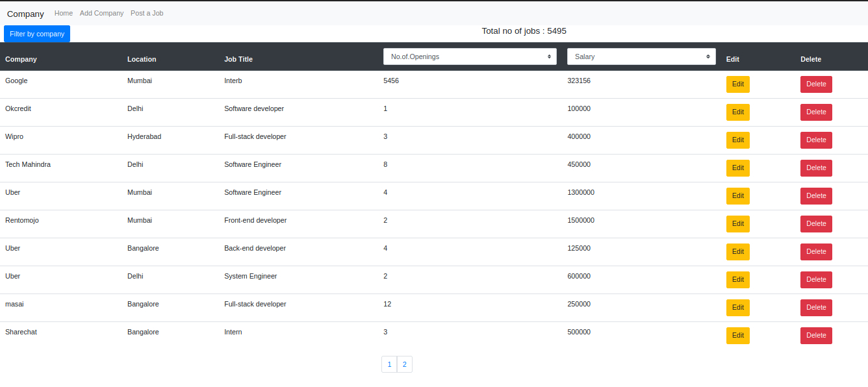This screenshot has height=387, width=868.
Task: Click the Filter by company button
Action: 37,34
